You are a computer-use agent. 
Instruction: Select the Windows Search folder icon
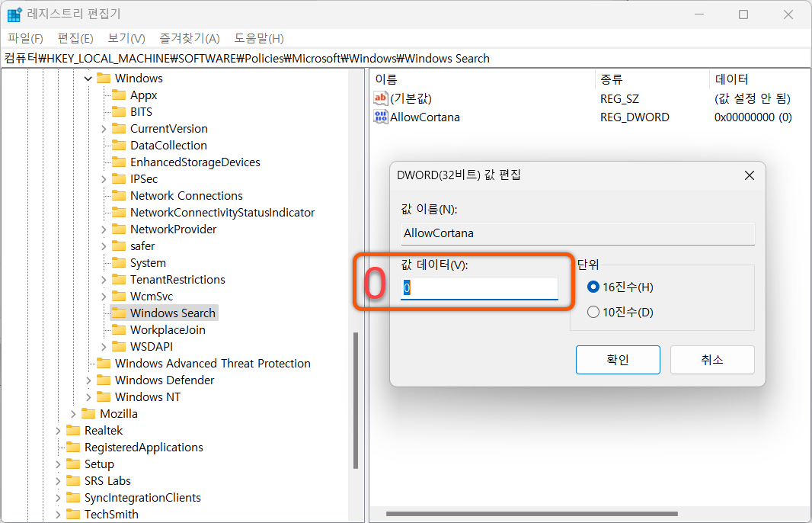119,313
